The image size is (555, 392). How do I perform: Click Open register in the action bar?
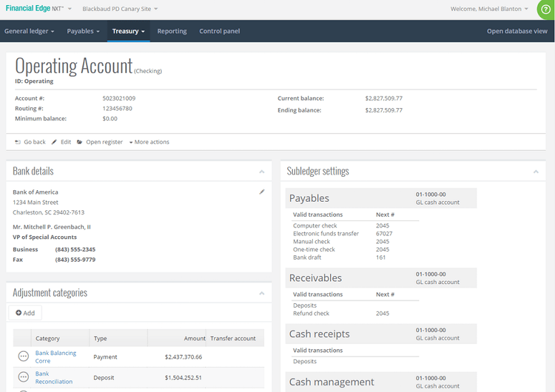(100, 142)
